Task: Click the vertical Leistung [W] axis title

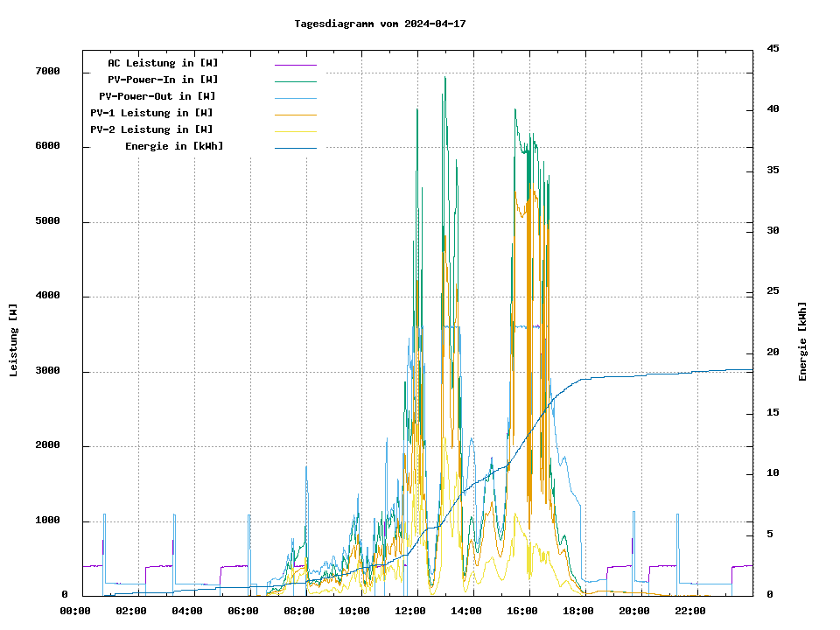Action: (x=14, y=340)
